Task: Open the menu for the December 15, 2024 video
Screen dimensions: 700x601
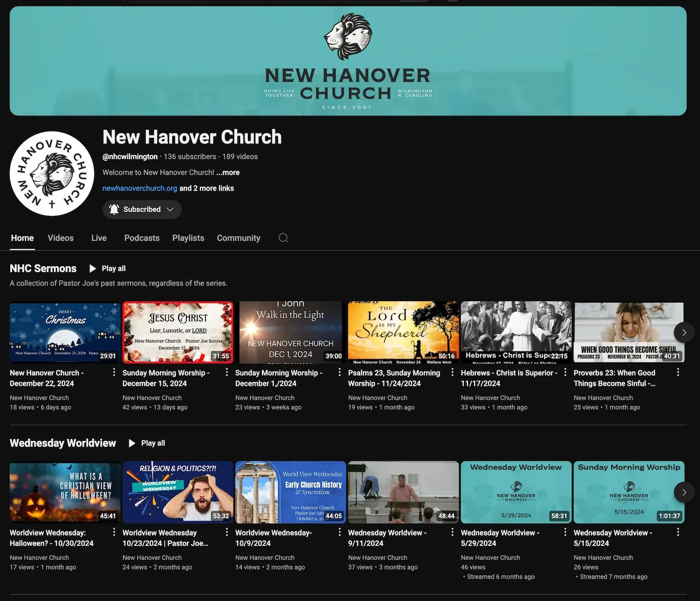Action: pyautogui.click(x=227, y=372)
